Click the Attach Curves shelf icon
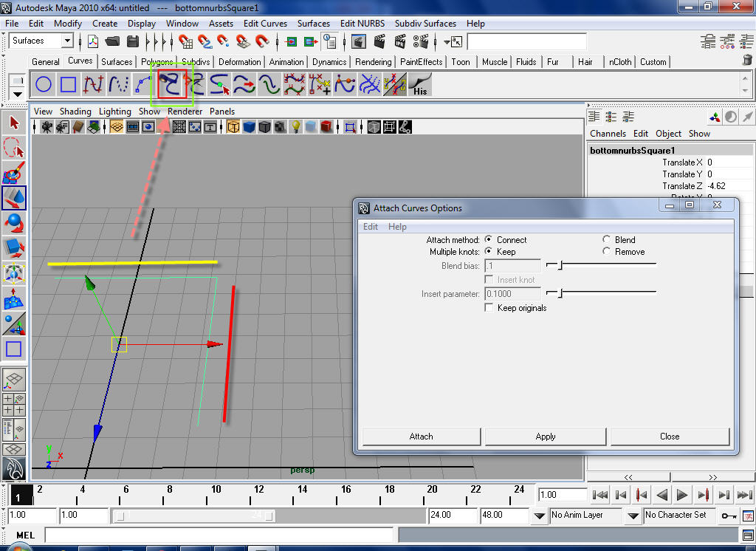 click(171, 84)
